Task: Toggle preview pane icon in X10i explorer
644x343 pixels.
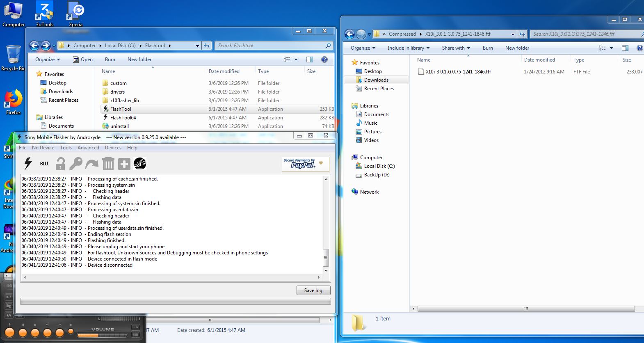Action: (x=625, y=48)
